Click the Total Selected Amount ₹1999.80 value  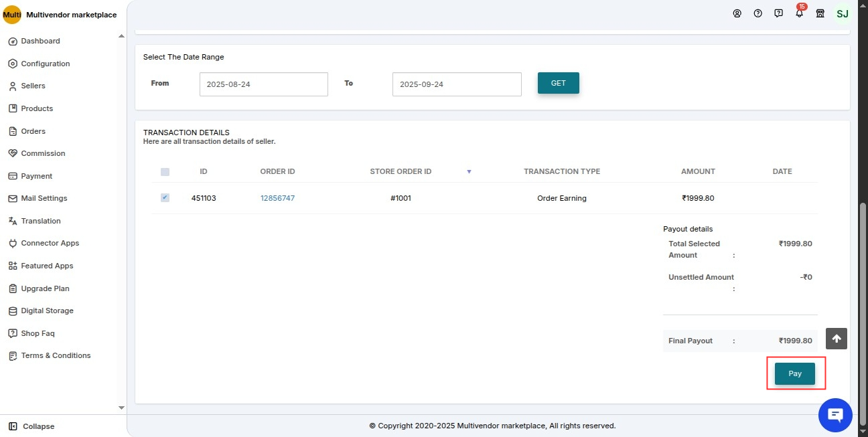pos(796,244)
